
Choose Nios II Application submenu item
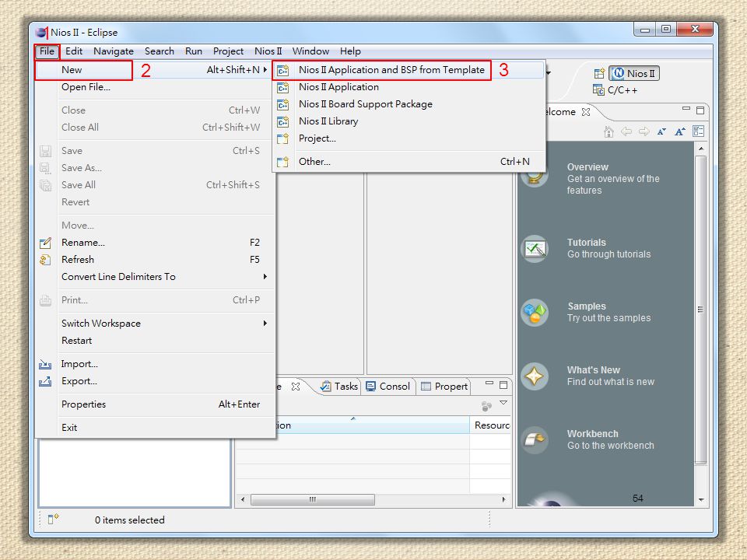(409, 87)
